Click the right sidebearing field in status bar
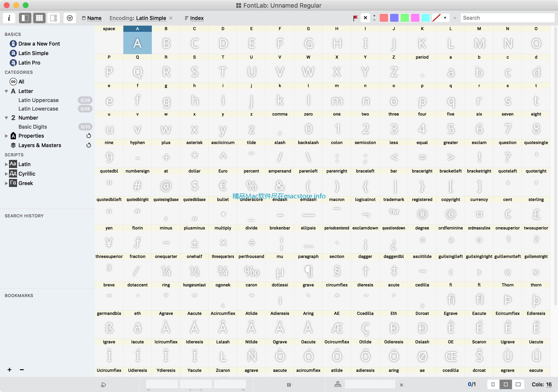 click(230, 384)
